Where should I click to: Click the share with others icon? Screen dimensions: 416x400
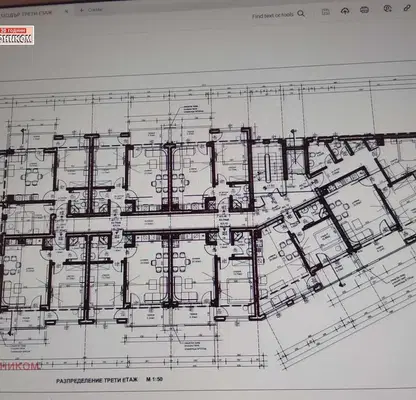387,9
